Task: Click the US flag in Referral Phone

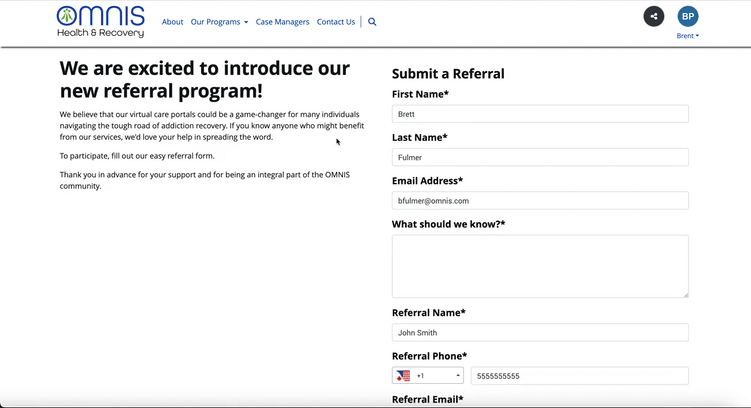Action: (x=403, y=376)
